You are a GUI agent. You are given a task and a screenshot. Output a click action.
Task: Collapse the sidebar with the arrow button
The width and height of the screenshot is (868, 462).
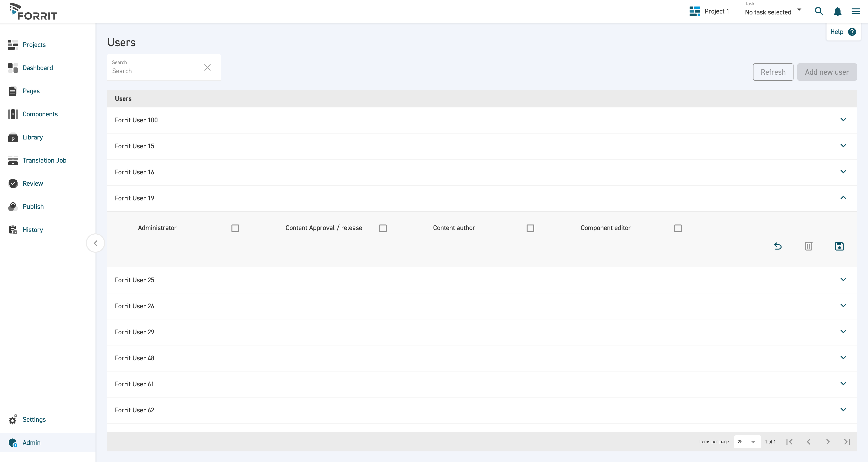tap(95, 243)
